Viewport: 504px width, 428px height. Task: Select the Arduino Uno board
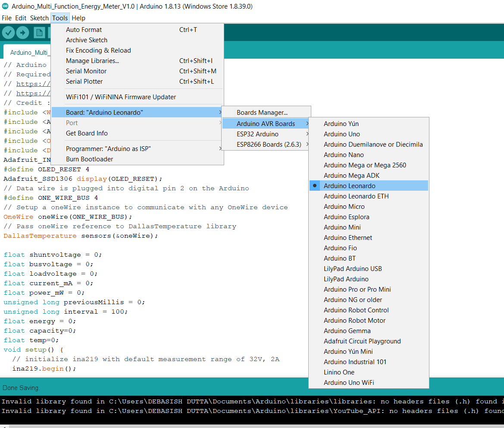[341, 134]
